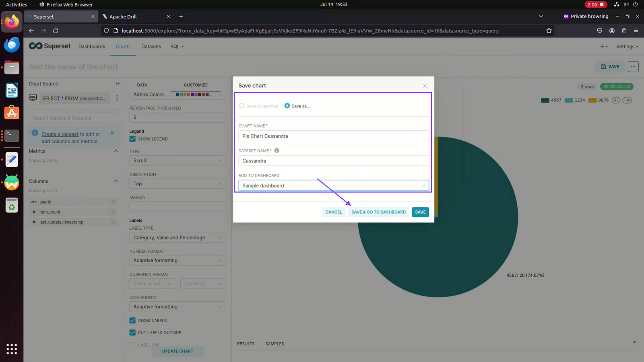Toggle the Put Labels Outside checkbox

point(132,333)
